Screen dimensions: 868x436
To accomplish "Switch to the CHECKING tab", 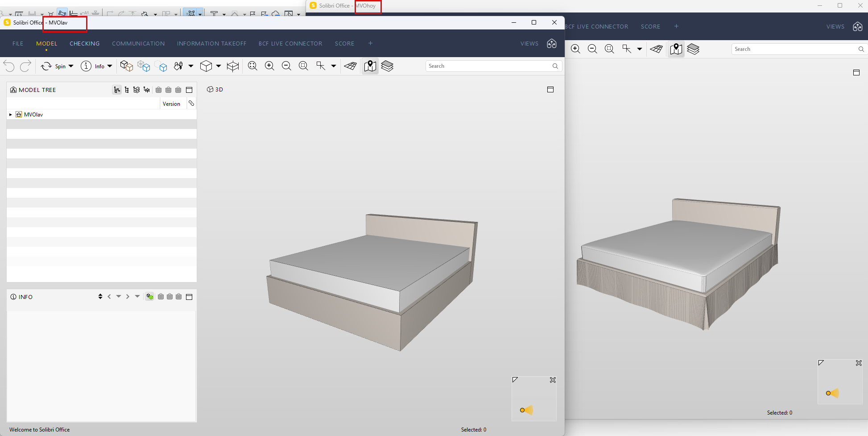I will coord(84,43).
